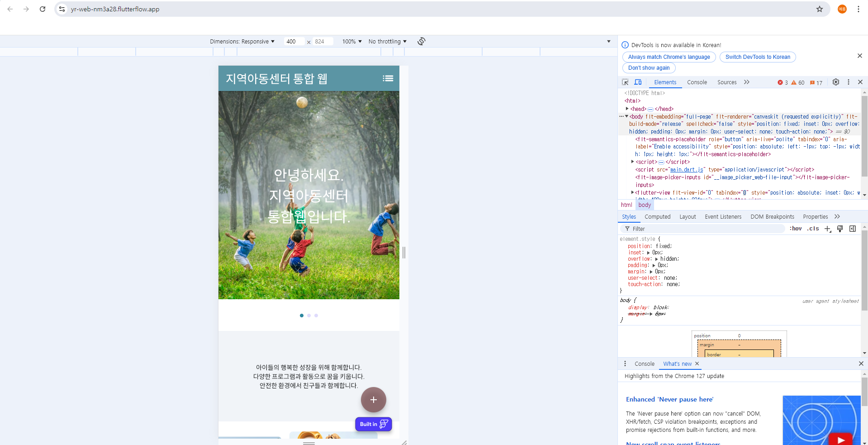
Task: Select the third carousel page dot
Action: tap(316, 316)
